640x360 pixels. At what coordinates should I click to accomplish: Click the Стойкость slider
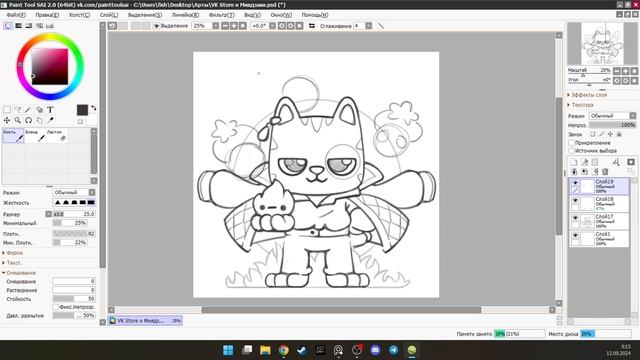74,299
